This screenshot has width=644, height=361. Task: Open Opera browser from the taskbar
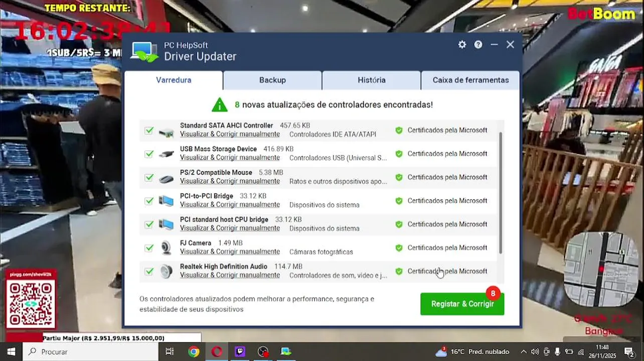click(217, 351)
